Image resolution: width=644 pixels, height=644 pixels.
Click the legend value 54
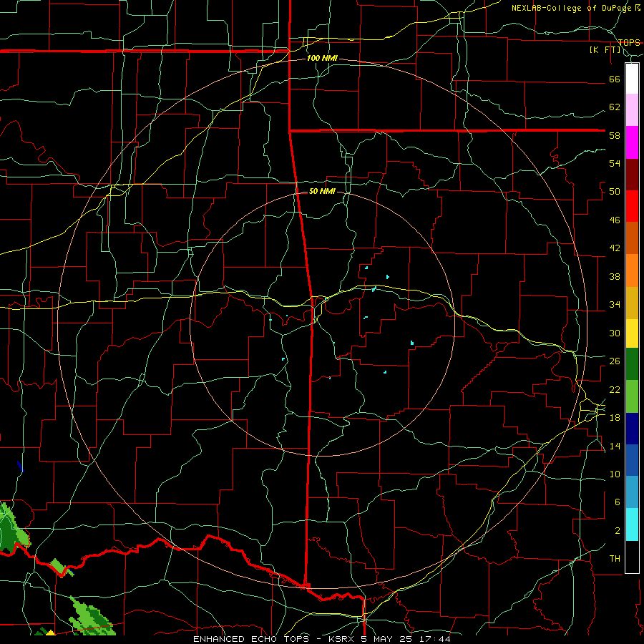coord(615,163)
